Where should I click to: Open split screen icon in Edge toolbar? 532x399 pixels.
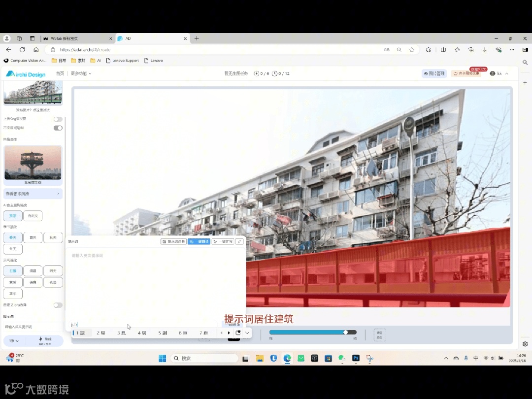tap(443, 50)
